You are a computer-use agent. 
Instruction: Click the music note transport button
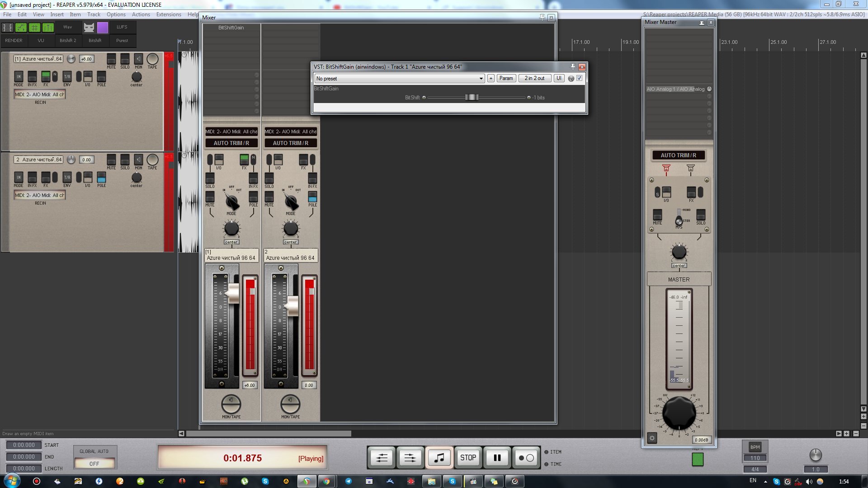coord(439,458)
